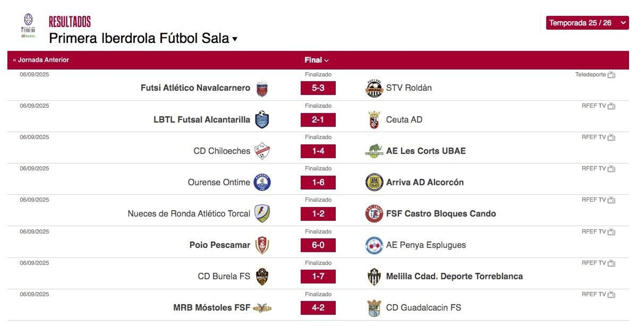
Task: Click the Ourense Ontime club crest
Action: (262, 182)
